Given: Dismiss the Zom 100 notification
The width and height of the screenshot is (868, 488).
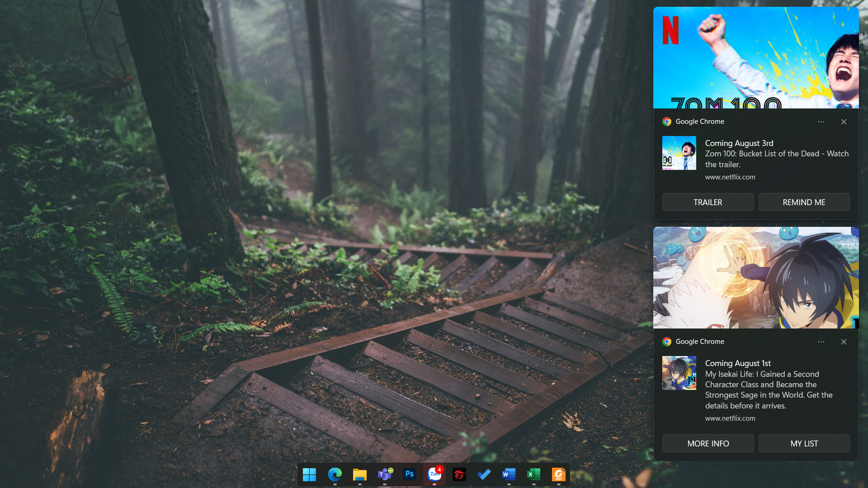Looking at the screenshot, I should [844, 122].
